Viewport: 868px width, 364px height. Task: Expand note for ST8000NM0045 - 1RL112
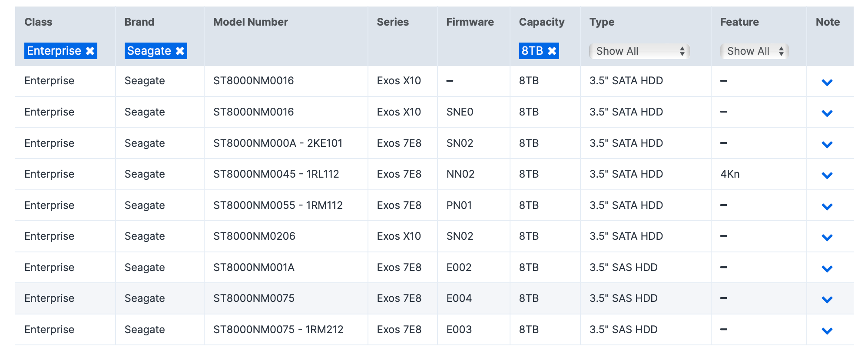[x=827, y=175]
